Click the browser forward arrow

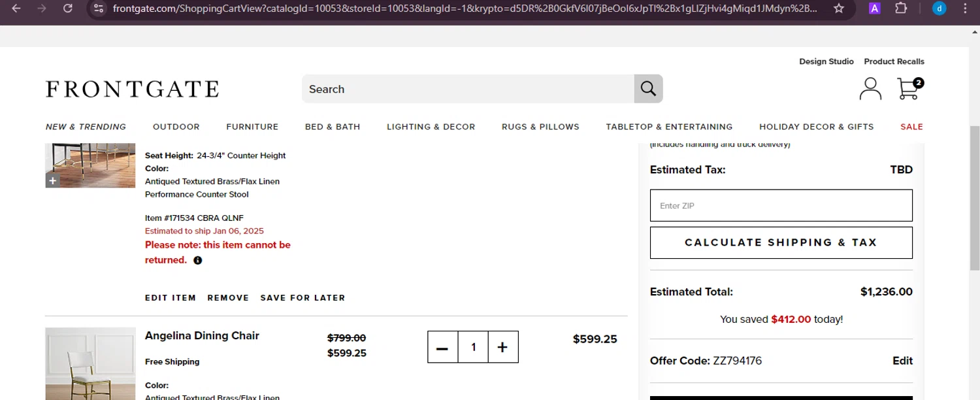point(42,8)
